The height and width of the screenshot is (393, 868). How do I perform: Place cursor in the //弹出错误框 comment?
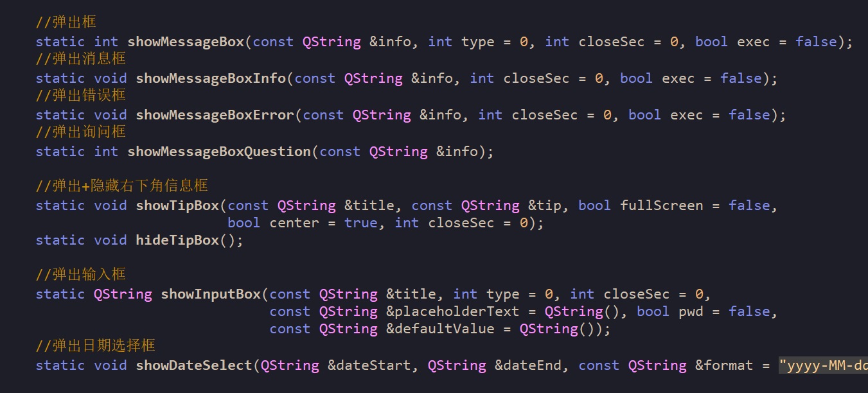[80, 96]
